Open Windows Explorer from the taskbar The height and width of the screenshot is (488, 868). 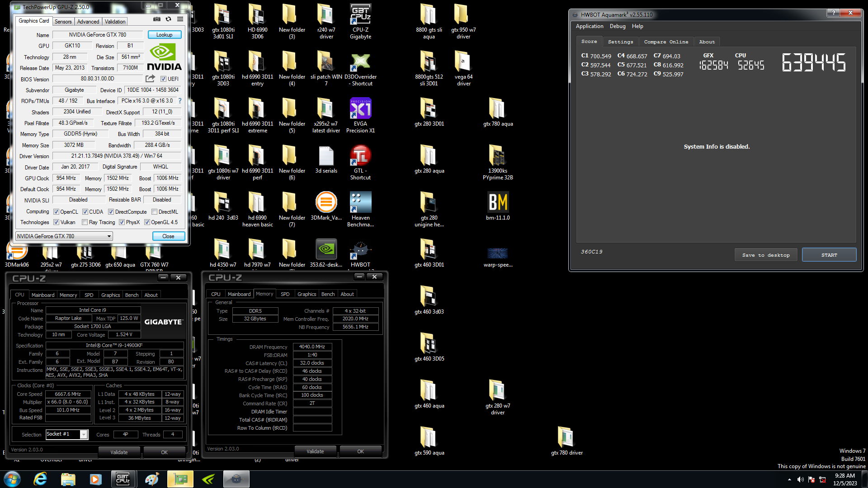pos(68,479)
